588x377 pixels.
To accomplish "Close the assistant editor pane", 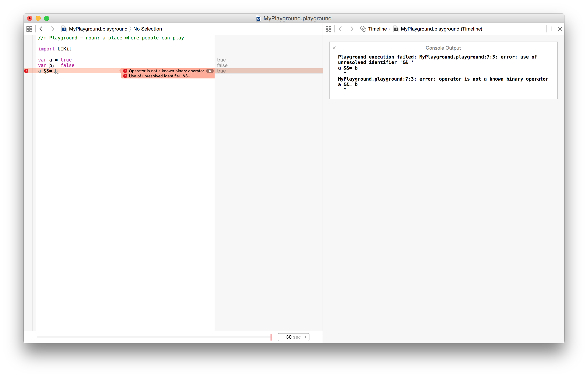I will pyautogui.click(x=560, y=29).
